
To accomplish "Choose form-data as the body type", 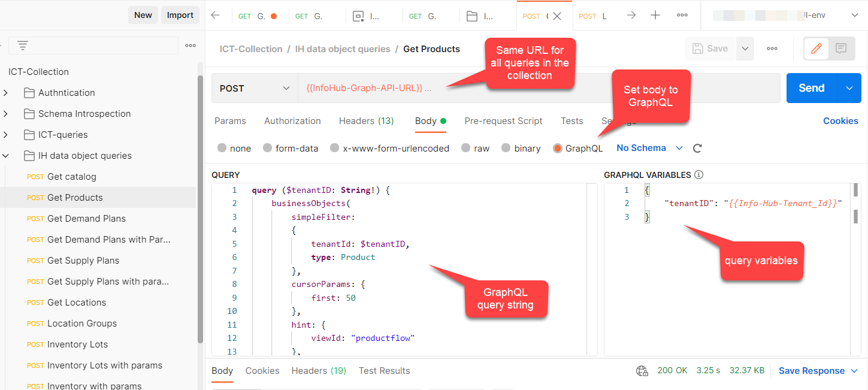I will coord(268,148).
